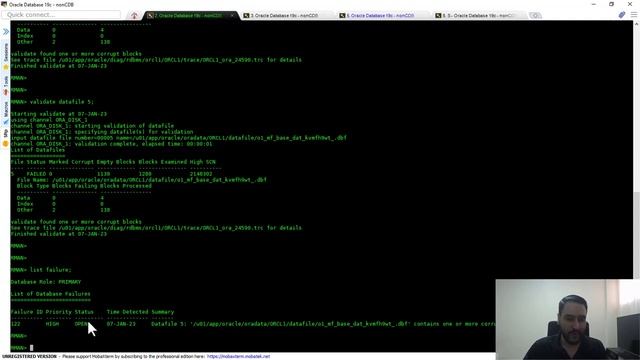Click the paperclip attach icon at top right
The image size is (640, 360).
[x=622, y=15]
